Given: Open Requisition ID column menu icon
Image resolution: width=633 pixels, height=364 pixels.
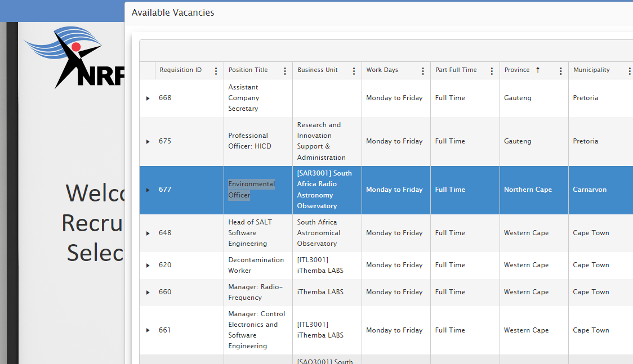Looking at the screenshot, I should [x=216, y=71].
